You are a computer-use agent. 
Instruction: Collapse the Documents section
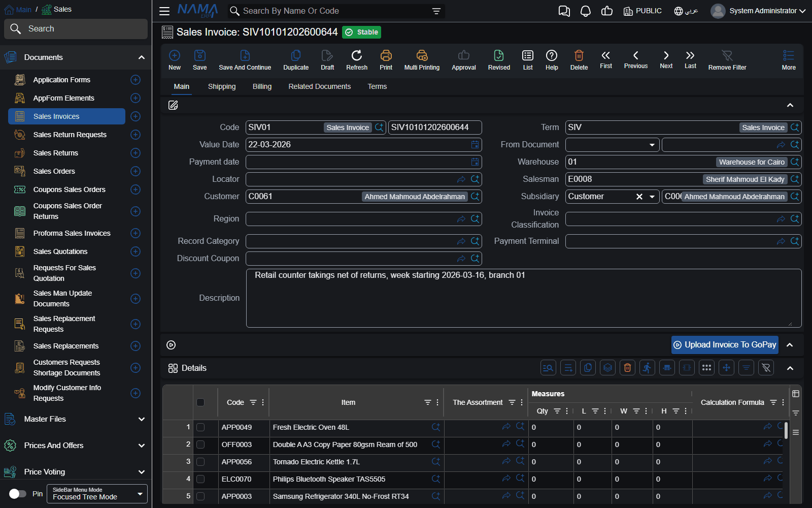tap(75, 57)
